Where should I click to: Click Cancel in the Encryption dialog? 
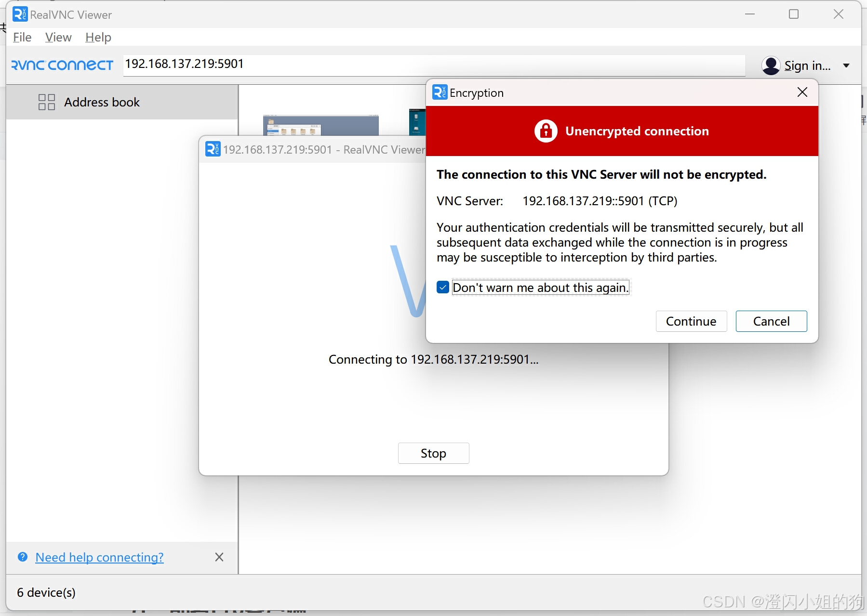point(771,321)
